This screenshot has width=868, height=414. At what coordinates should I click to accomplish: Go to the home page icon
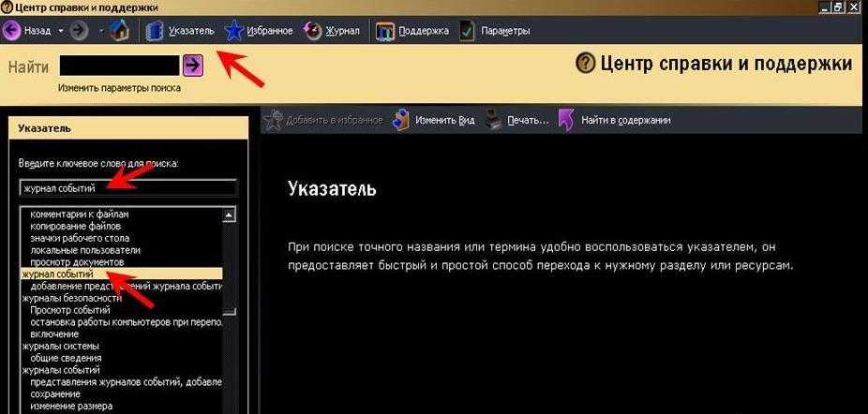pyautogui.click(x=119, y=30)
